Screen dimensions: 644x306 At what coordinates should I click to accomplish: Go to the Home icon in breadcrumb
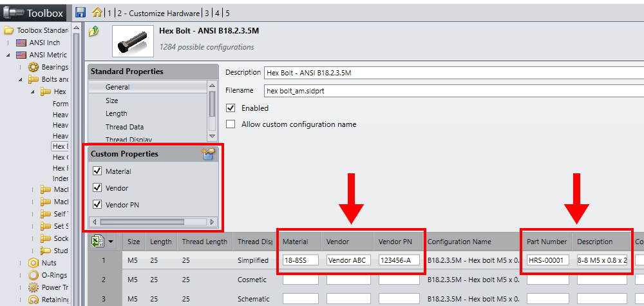point(97,12)
